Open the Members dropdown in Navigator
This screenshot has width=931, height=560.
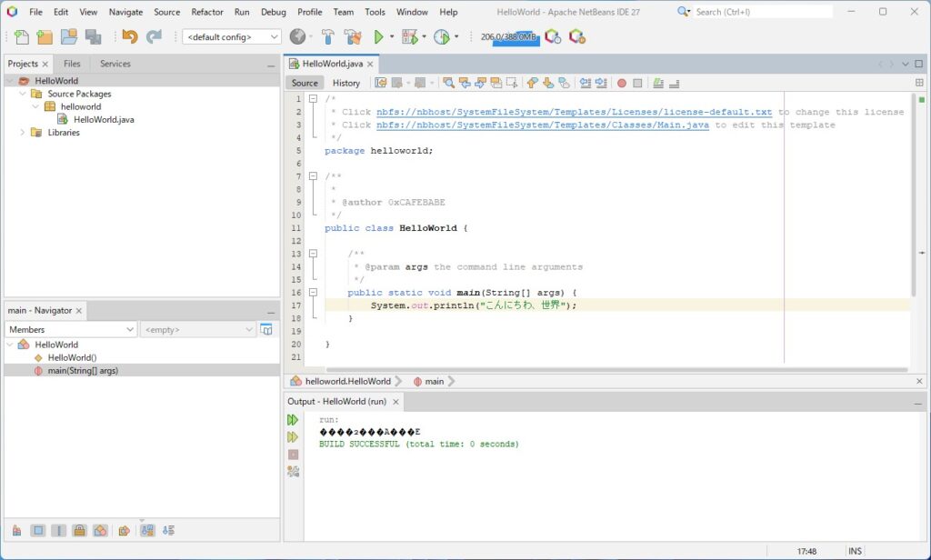(71, 330)
